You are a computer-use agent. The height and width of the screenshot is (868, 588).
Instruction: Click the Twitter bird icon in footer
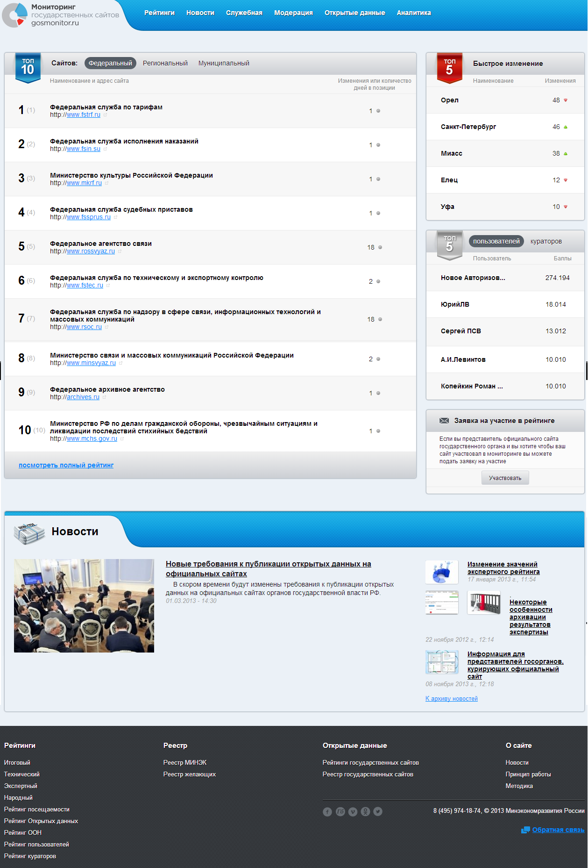coord(378,812)
